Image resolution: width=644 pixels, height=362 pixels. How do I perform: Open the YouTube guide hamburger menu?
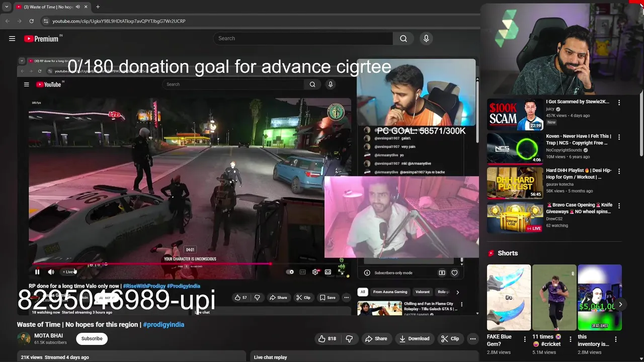pos(12,38)
